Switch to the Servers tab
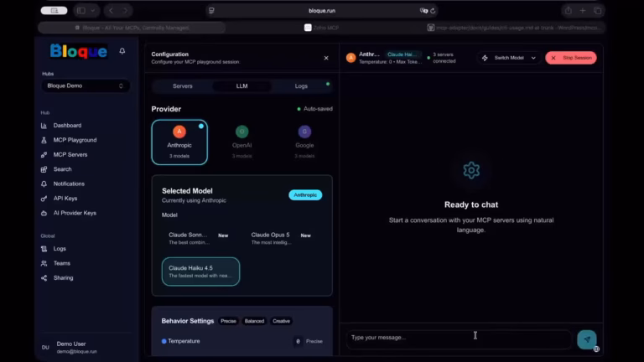This screenshot has width=644, height=362. pyautogui.click(x=182, y=86)
